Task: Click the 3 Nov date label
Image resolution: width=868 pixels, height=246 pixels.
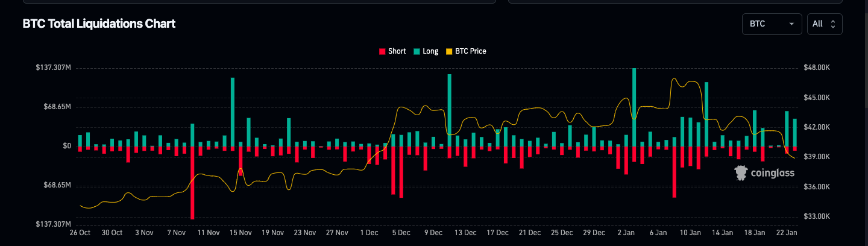Action: (x=144, y=232)
